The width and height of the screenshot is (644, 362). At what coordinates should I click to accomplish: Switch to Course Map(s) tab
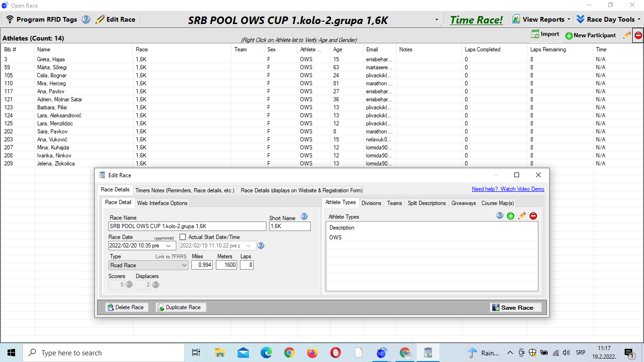pos(497,203)
